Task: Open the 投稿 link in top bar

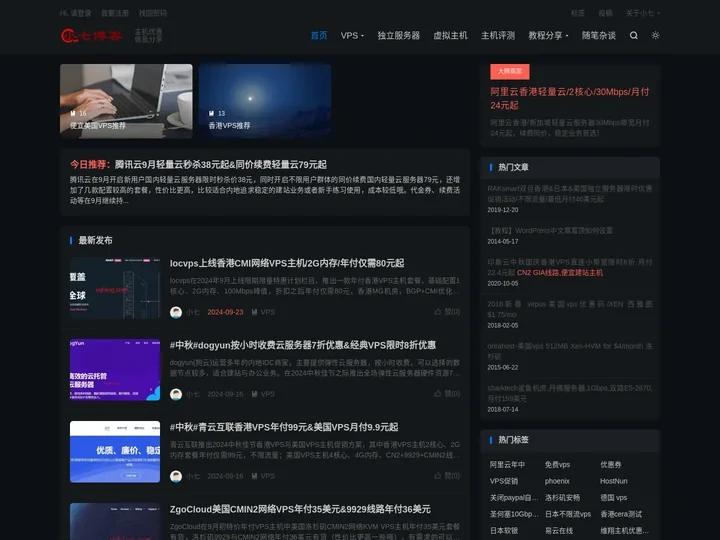Action: point(606,13)
